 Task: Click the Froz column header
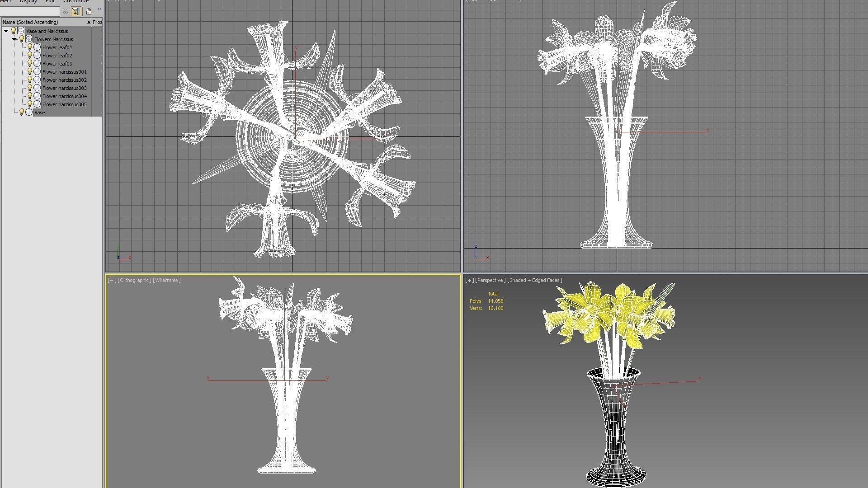(x=97, y=22)
